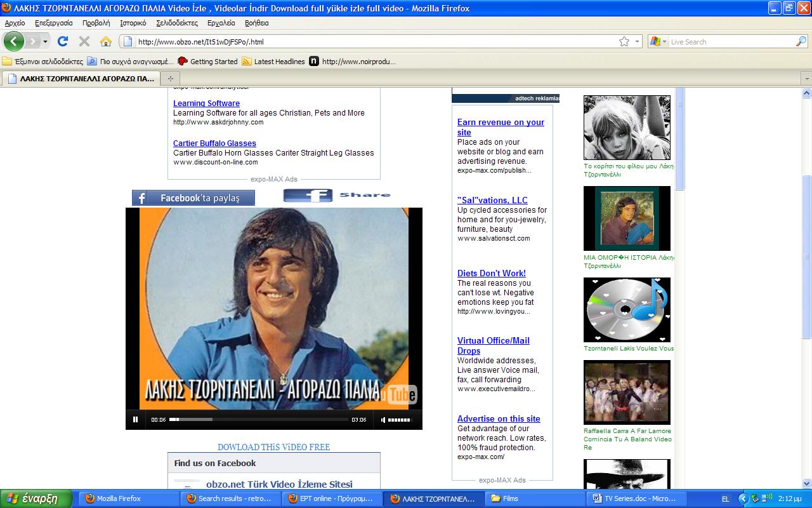Mute the video player speaker icon
This screenshot has width=812, height=508.
383,419
